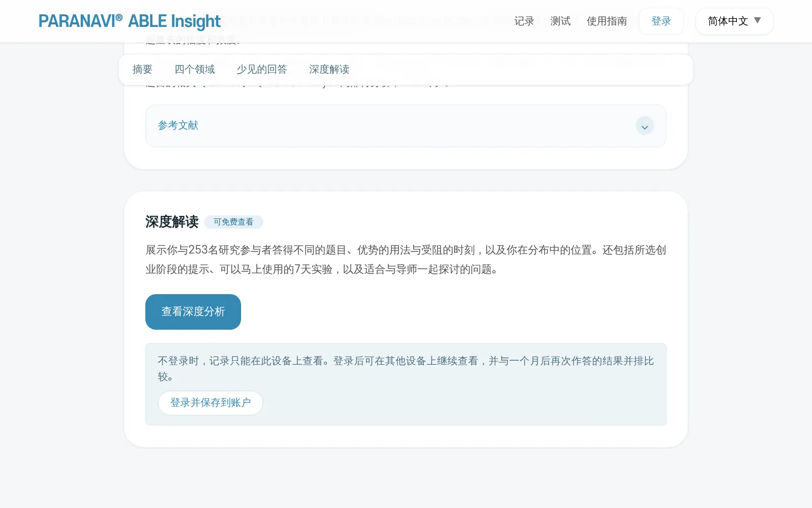
Task: Open the 使用指南 link
Action: point(607,21)
